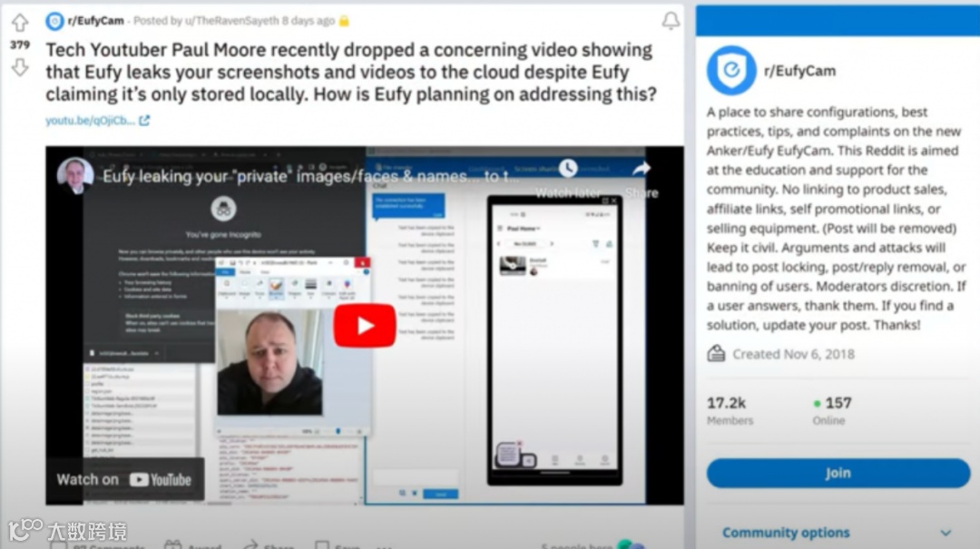The height and width of the screenshot is (549, 980).
Task: Click the notification bell icon for this post
Action: pyautogui.click(x=671, y=21)
